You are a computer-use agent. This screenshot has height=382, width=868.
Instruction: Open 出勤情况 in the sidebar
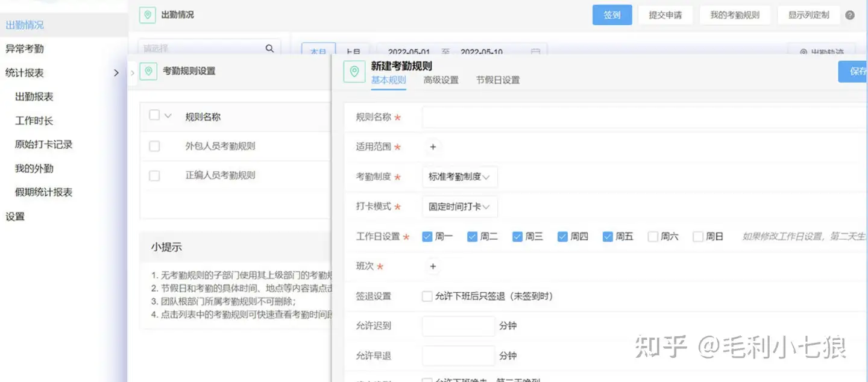25,25
